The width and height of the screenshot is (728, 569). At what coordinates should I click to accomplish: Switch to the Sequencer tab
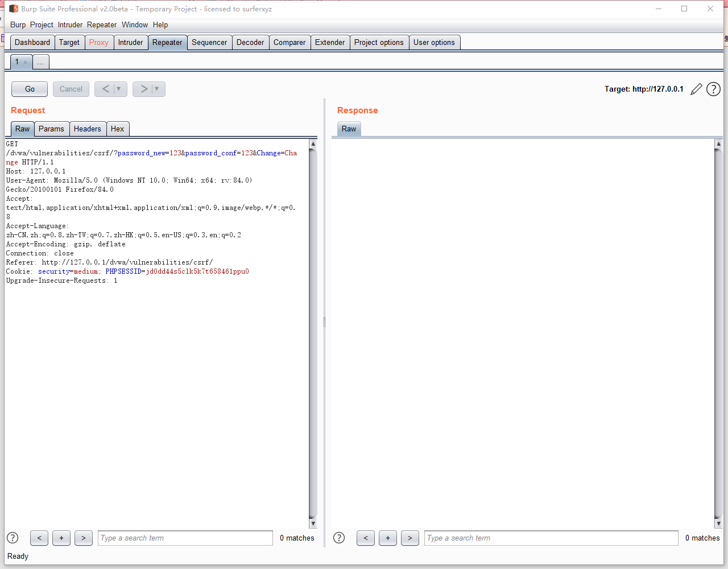pos(209,42)
